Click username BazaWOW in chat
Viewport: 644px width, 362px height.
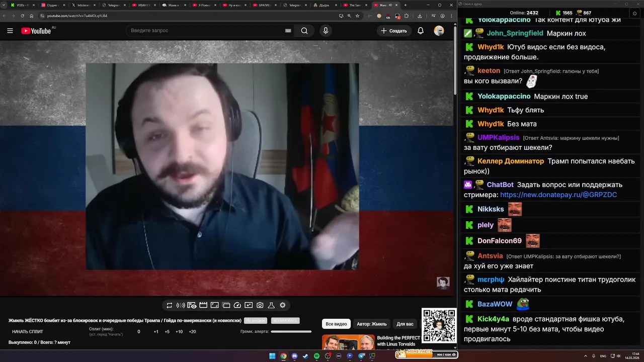tap(495, 304)
